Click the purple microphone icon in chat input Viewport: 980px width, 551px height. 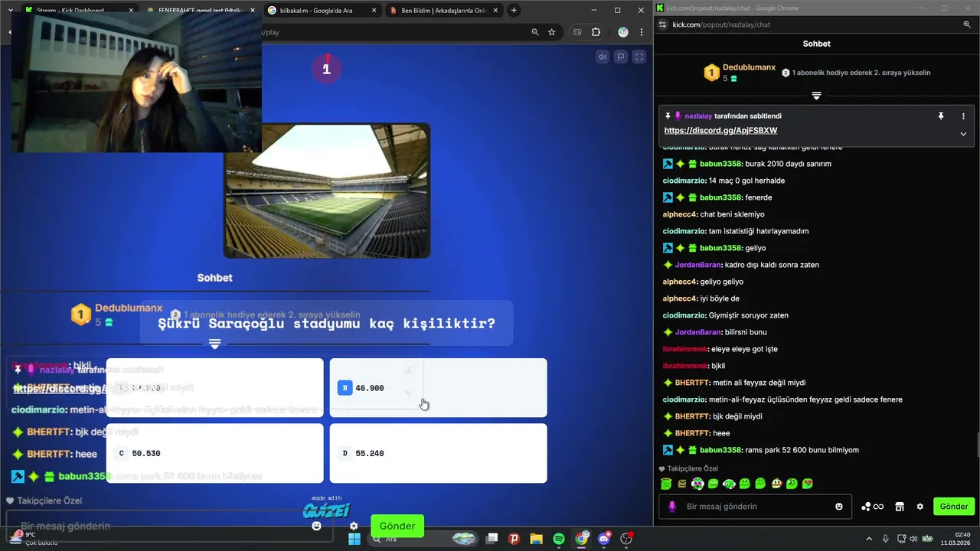point(672,507)
